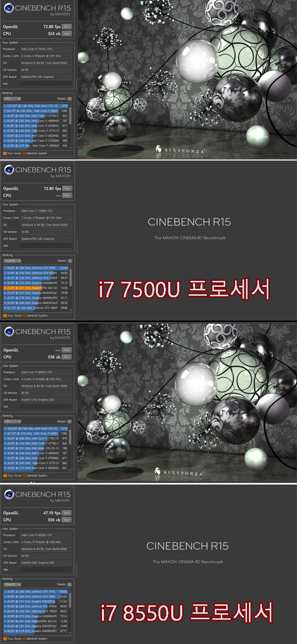Screen dimensions: 297x644
Task: Click Intel(R) UHD Graphics 620 field in 47.19 fps window
Action: coord(46,563)
